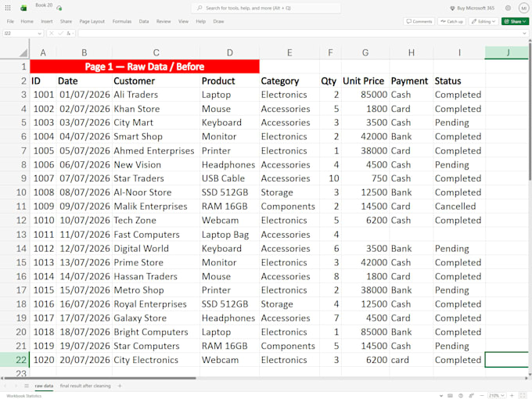Click the Buy Microsoft 365 link
This screenshot has width=532, height=399.
[x=472, y=8]
